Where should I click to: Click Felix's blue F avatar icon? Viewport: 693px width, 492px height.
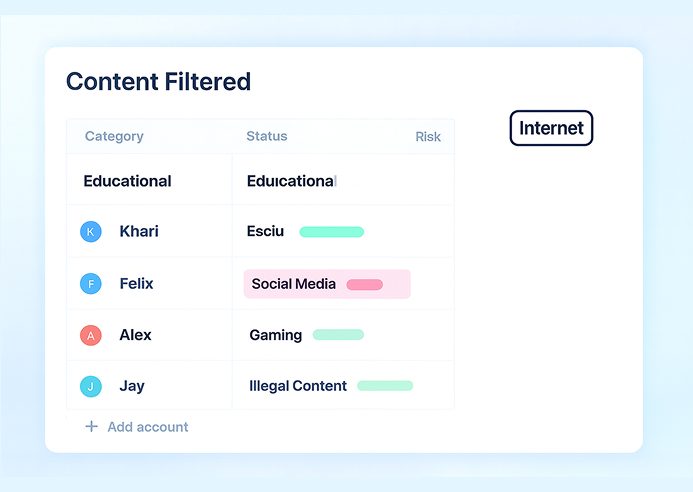(91, 284)
